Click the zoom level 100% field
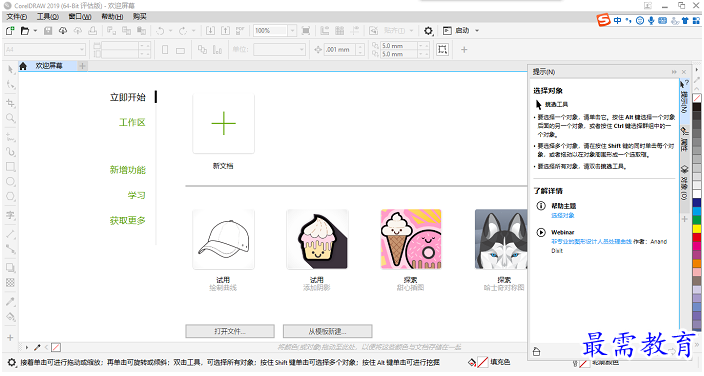704x376 pixels. [x=270, y=31]
